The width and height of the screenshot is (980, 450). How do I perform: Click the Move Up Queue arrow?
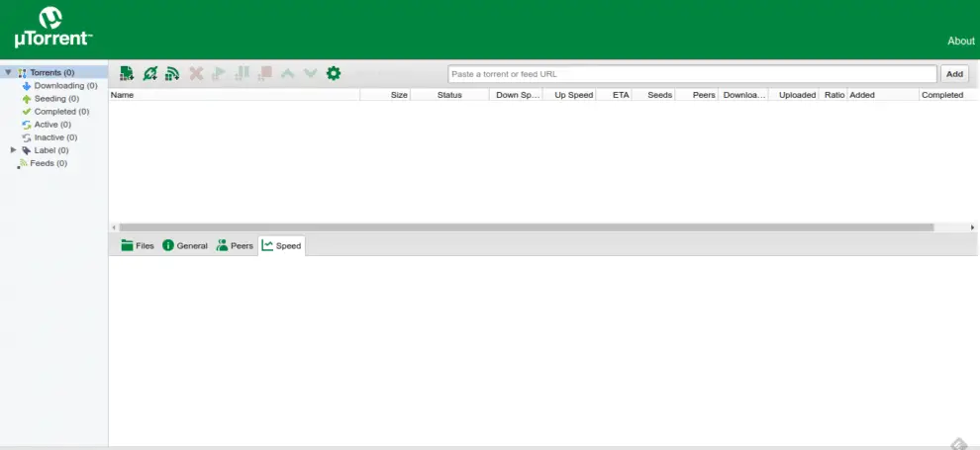coord(288,73)
